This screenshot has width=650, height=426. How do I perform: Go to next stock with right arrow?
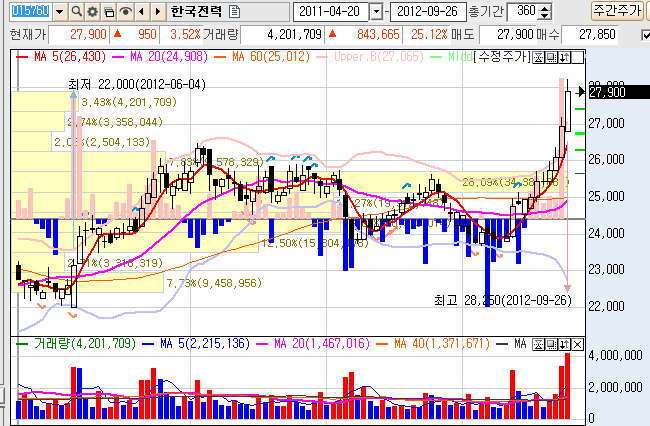pos(157,12)
